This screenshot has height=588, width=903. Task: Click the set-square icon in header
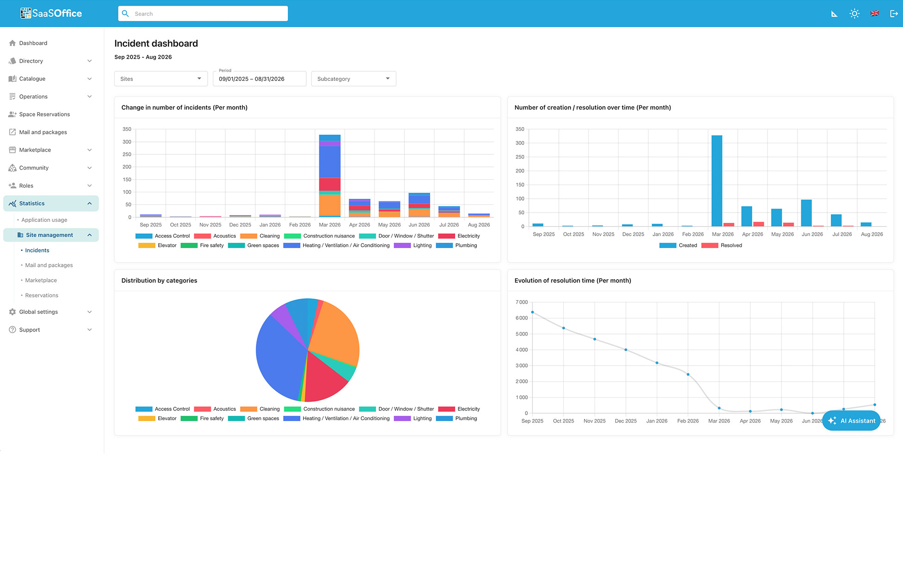coord(834,14)
